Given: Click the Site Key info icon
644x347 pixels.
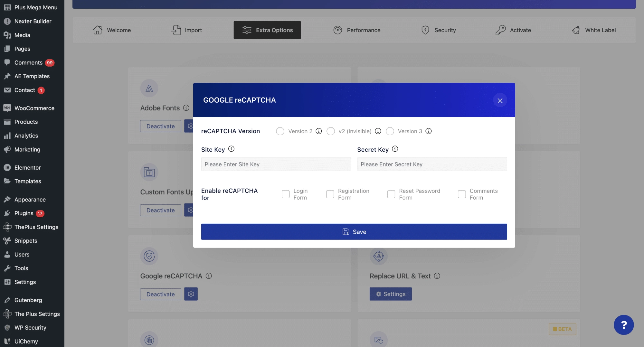Looking at the screenshot, I should pos(231,149).
